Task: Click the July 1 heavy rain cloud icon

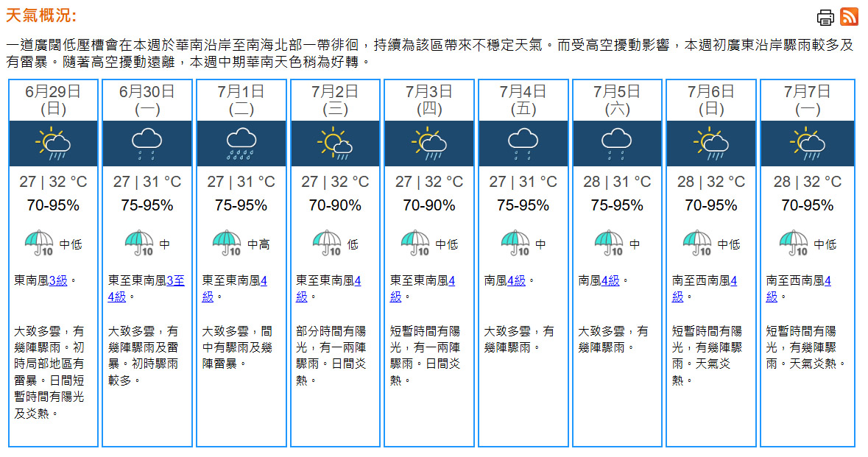Action: click(x=241, y=144)
